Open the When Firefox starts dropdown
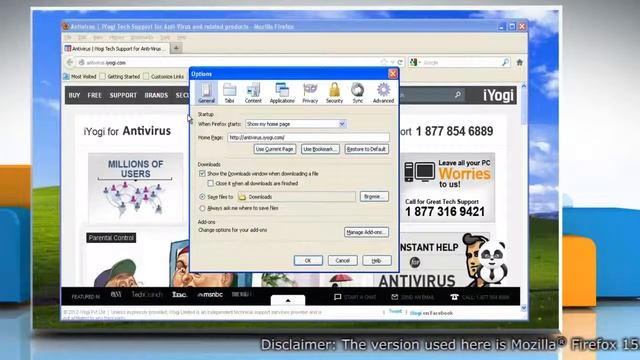 tap(296, 124)
